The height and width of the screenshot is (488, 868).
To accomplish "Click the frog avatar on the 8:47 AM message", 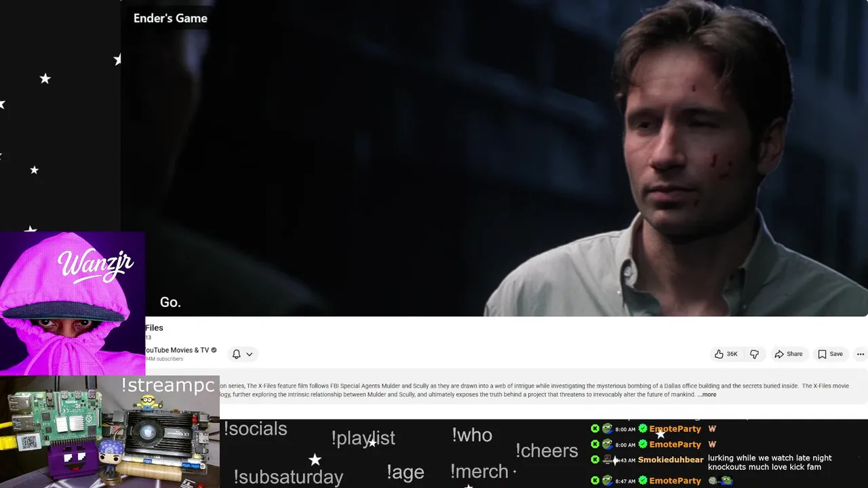I will 607,481.
